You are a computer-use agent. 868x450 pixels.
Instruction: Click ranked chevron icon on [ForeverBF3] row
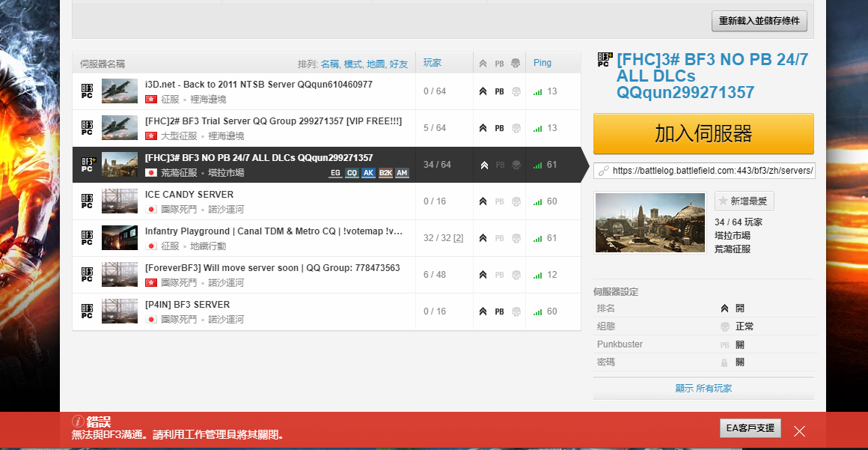tap(483, 275)
